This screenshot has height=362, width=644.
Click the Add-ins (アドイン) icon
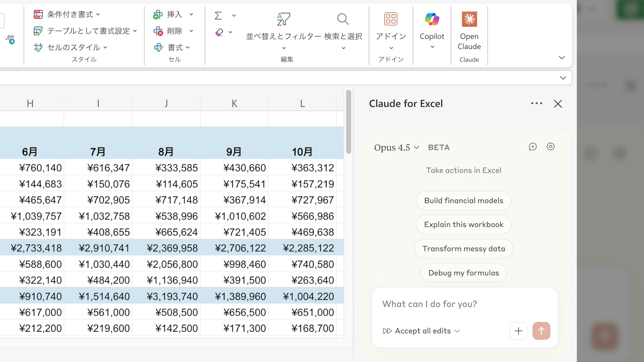(x=390, y=19)
